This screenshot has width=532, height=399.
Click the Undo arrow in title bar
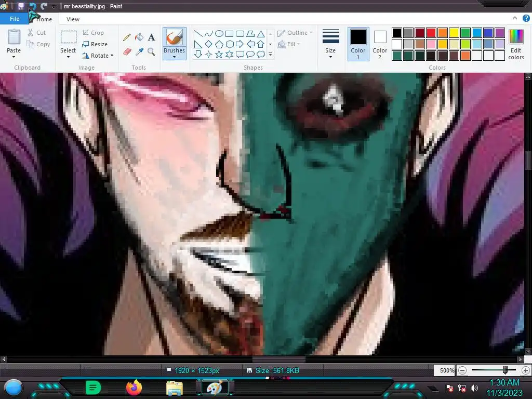[33, 6]
